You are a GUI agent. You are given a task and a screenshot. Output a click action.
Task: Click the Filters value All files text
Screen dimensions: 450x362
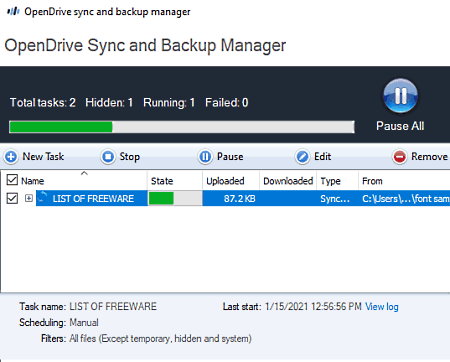coord(160,339)
